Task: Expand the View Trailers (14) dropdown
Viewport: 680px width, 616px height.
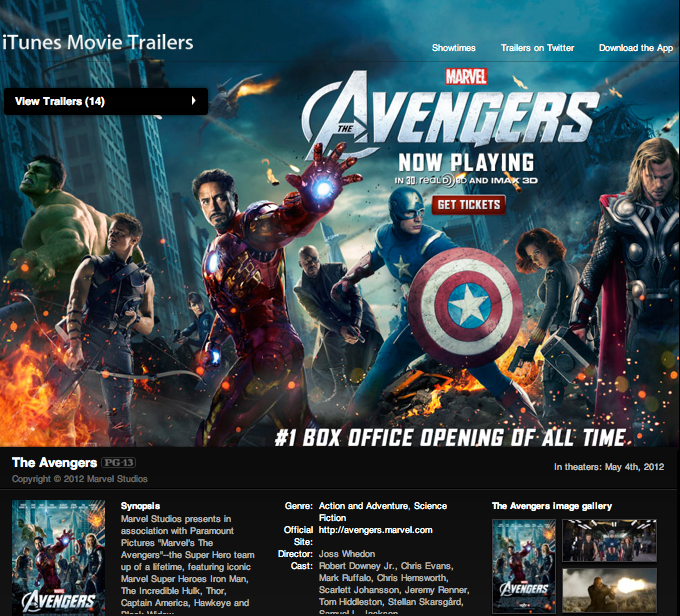Action: 106,102
